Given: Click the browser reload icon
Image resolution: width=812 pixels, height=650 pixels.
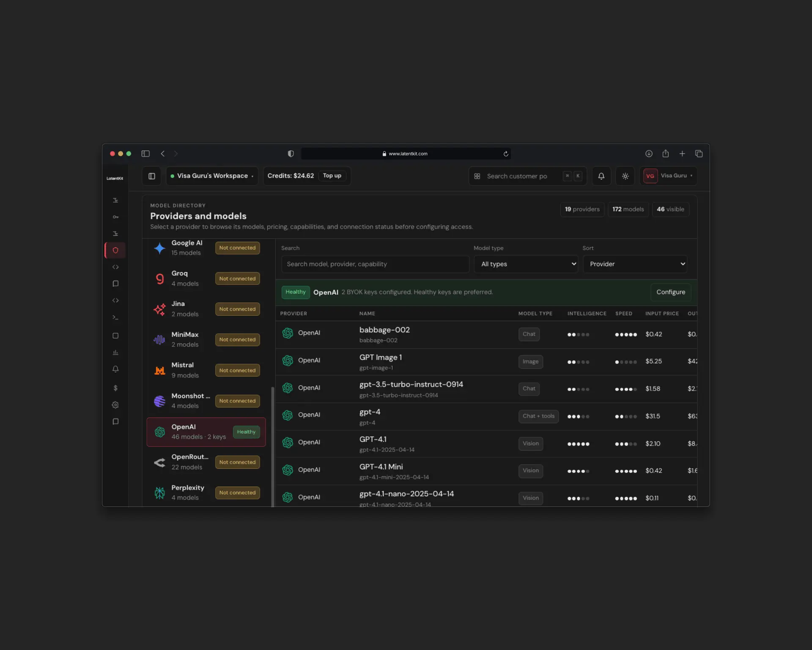Looking at the screenshot, I should (506, 154).
